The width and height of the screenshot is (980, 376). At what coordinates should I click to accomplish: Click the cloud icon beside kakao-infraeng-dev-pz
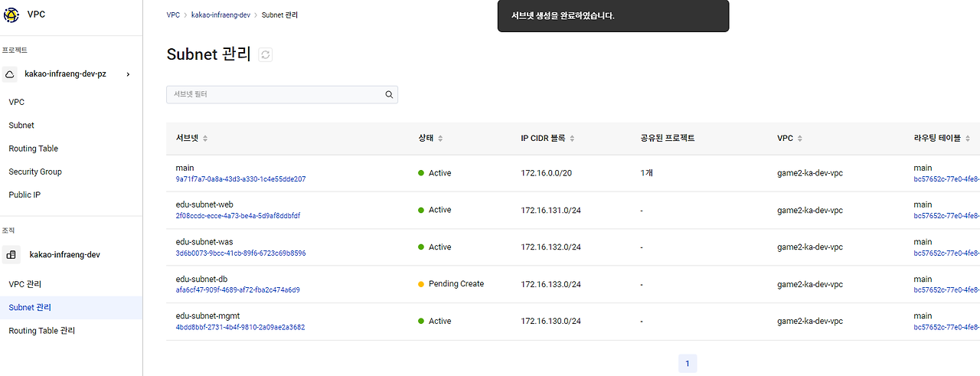point(10,74)
